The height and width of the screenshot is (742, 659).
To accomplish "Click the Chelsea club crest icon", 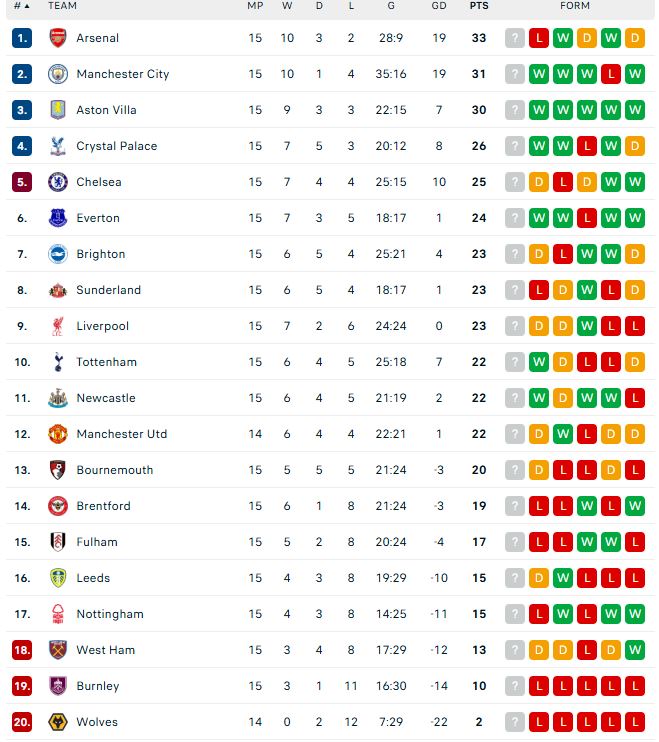I will (57, 182).
